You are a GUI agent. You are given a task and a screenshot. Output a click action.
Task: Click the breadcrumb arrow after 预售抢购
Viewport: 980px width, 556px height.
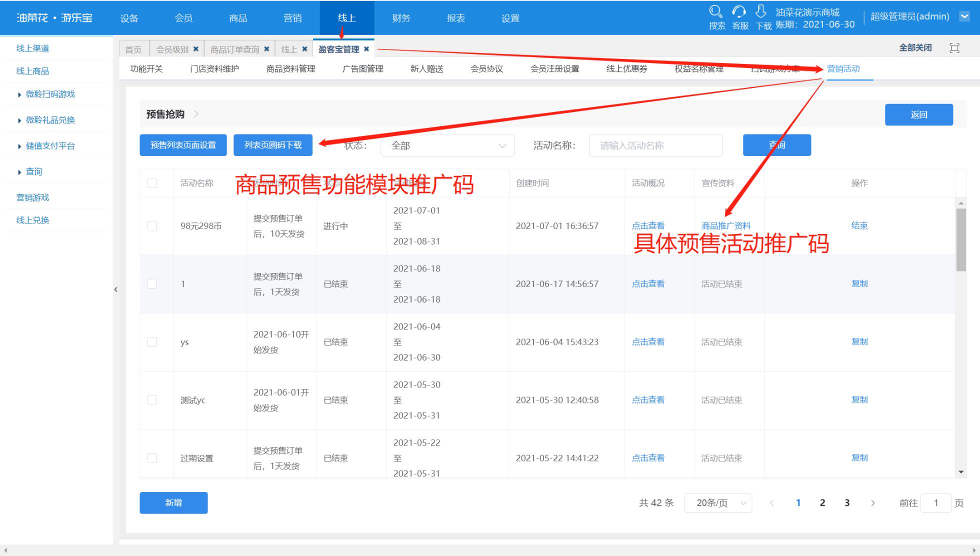point(196,114)
